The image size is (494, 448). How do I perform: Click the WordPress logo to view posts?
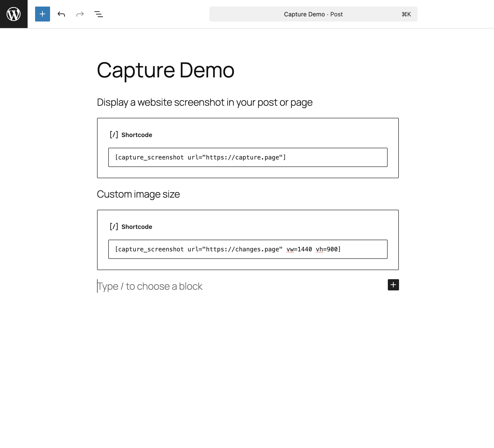click(x=14, y=14)
